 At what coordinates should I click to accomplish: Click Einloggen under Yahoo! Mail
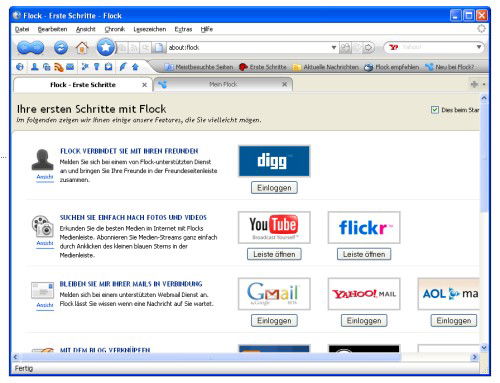click(364, 321)
